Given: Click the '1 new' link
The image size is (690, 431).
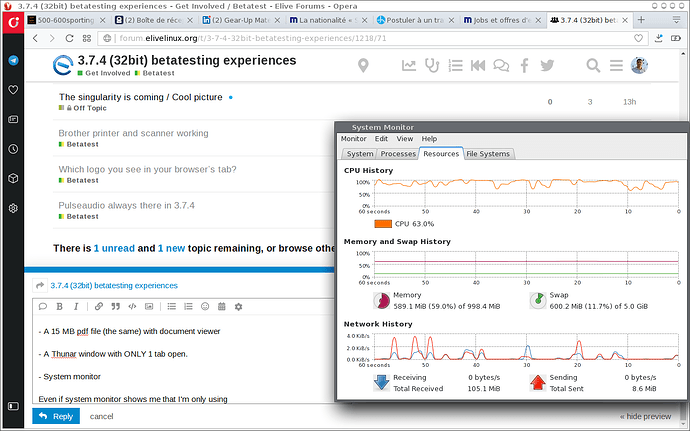Looking at the screenshot, I should coord(171,248).
